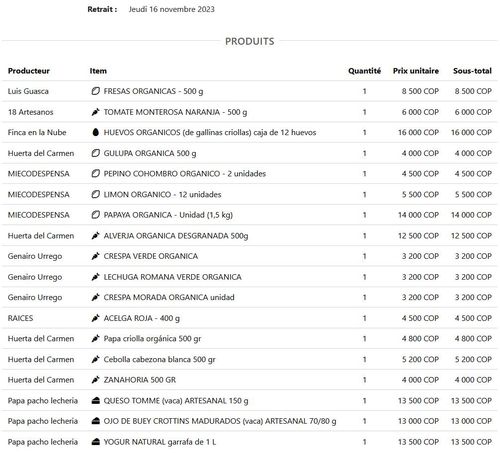The image size is (500, 455).
Task: Click item text LECHUGA ROMANA VERDE ORGANICA
Action: (x=173, y=277)
